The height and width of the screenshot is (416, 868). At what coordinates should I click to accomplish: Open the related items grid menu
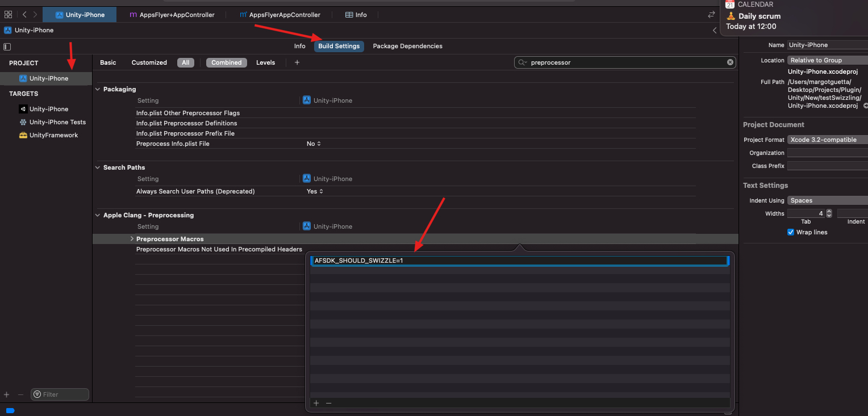click(x=8, y=15)
